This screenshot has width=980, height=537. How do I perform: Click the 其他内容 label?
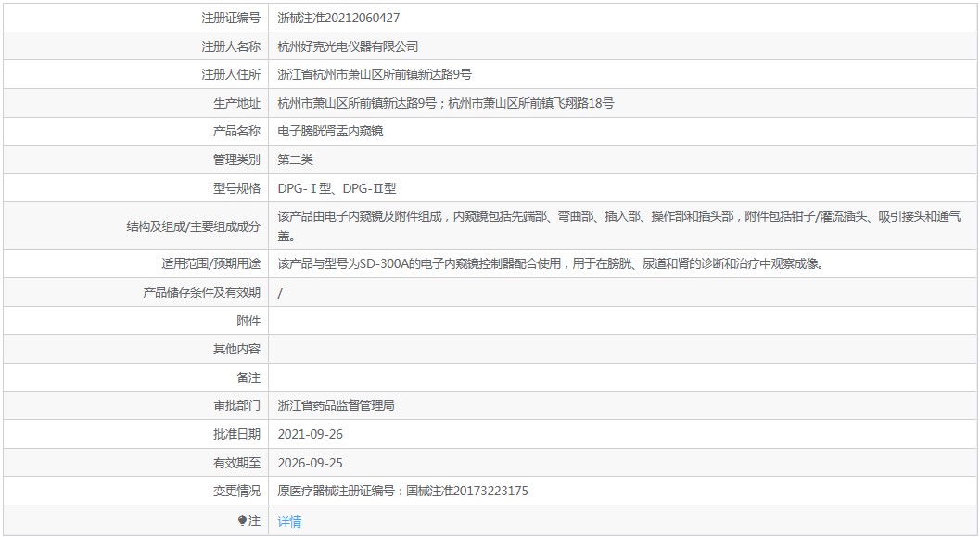[236, 349]
